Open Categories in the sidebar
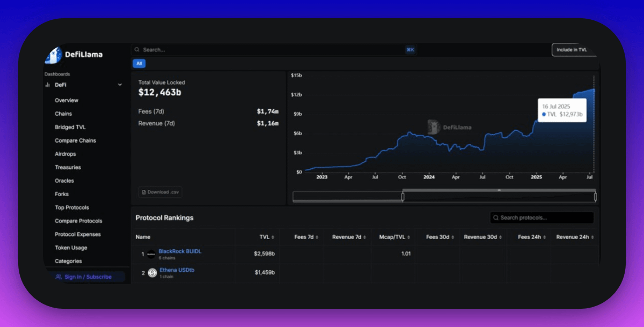 point(68,261)
